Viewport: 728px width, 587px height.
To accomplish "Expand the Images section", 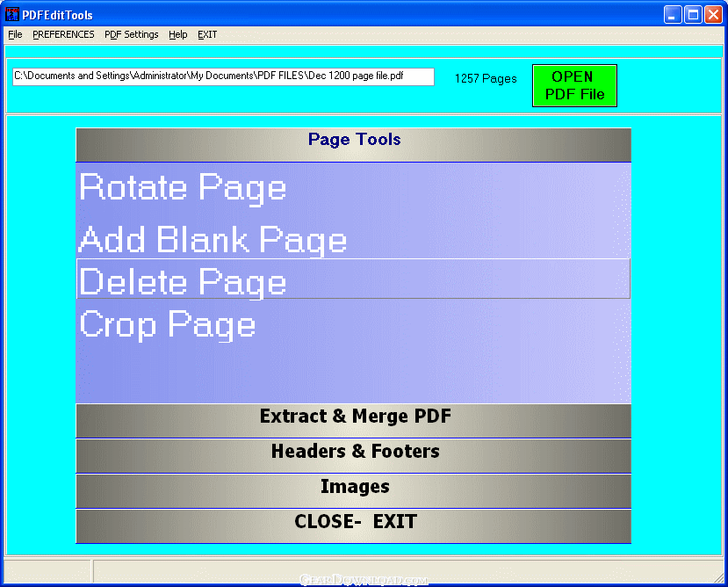I will pyautogui.click(x=353, y=491).
